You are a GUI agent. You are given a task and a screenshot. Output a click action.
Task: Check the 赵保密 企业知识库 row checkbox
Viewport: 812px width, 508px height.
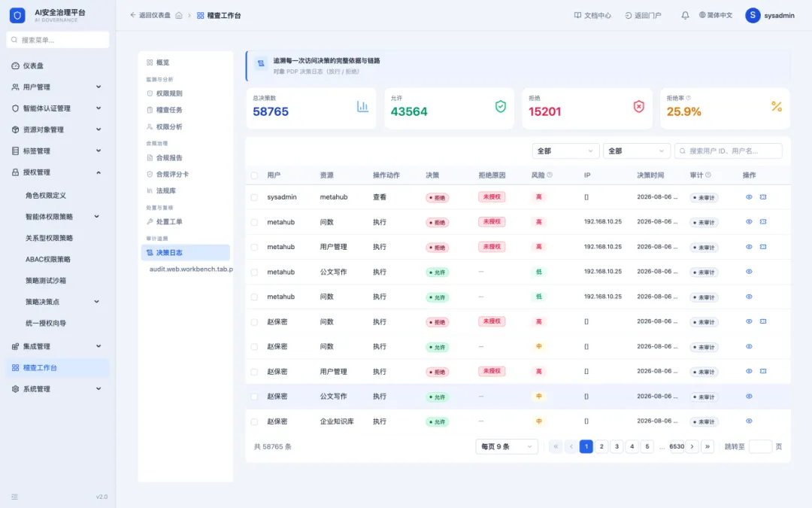click(x=254, y=422)
